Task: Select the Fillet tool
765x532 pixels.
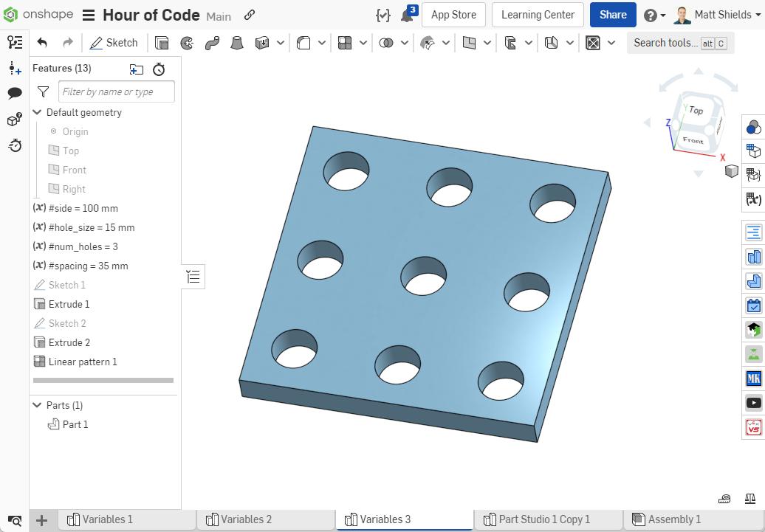Action: pos(305,43)
